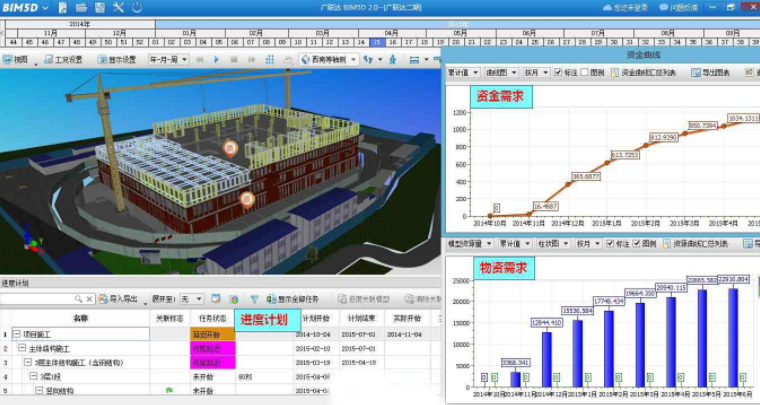Click the save disk icon

pos(100,8)
